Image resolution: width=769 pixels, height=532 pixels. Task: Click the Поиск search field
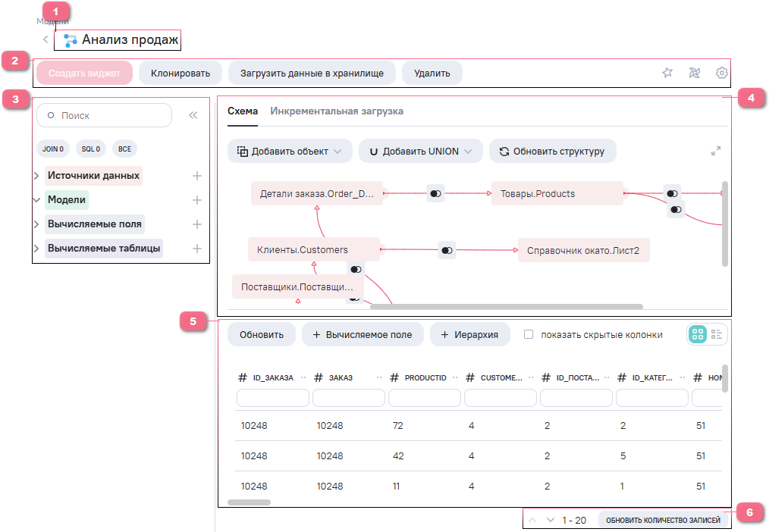105,116
